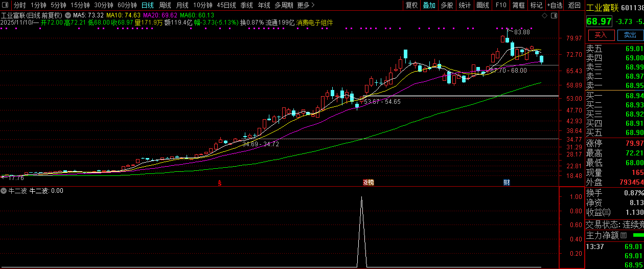The image size is (644, 269).
Task: Switch to 1分钟 chart period
Action: click(38, 5)
